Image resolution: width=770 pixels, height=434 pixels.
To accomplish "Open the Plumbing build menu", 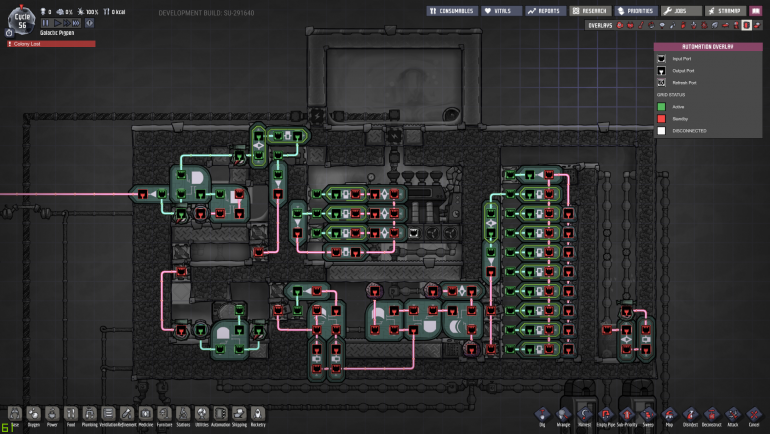I will click(90, 414).
